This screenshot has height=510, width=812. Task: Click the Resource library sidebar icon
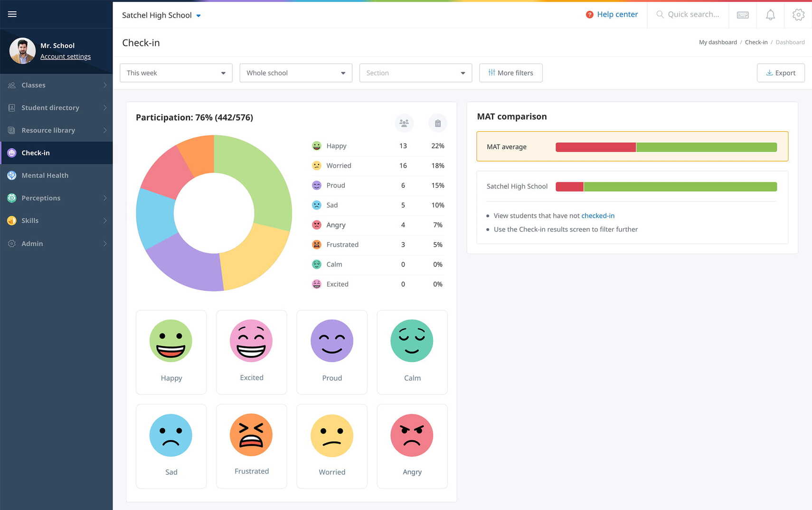(12, 130)
